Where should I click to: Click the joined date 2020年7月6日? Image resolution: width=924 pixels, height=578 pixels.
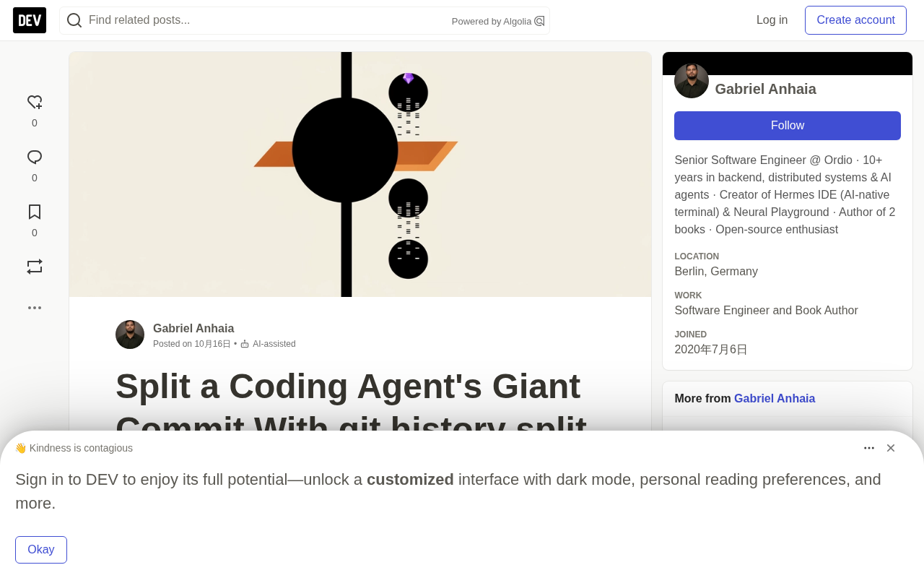[711, 350]
